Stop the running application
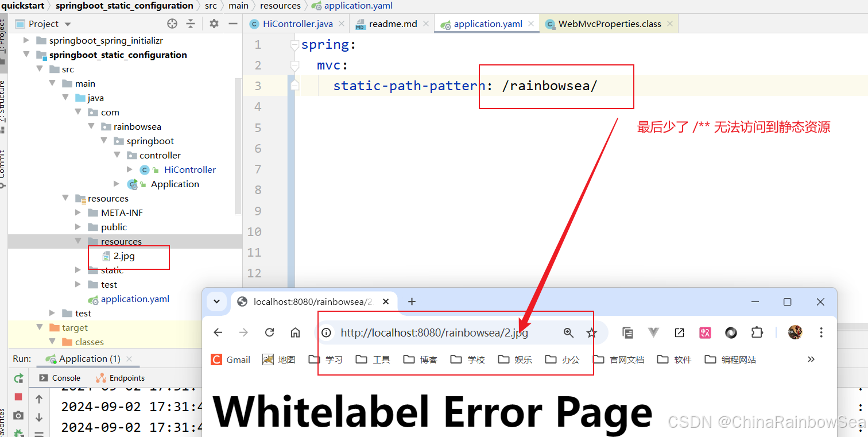This screenshot has width=868, height=437. 18,397
